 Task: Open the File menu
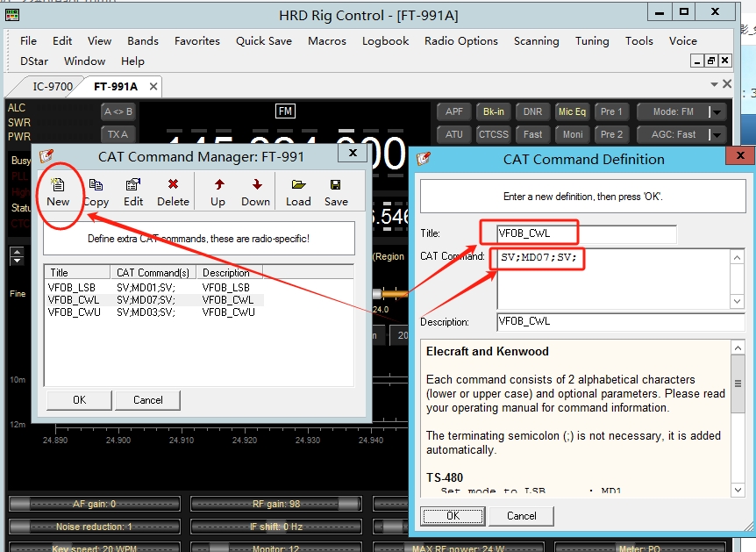pos(28,41)
